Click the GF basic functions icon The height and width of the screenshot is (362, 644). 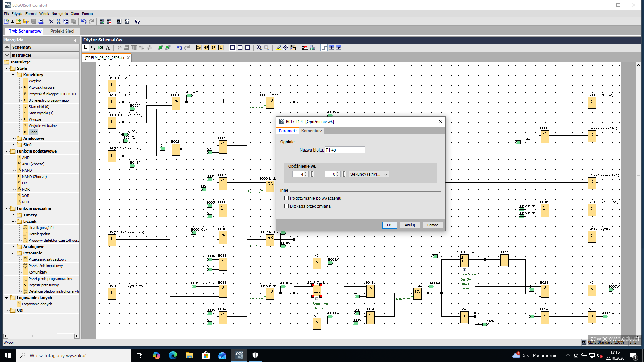206,48
